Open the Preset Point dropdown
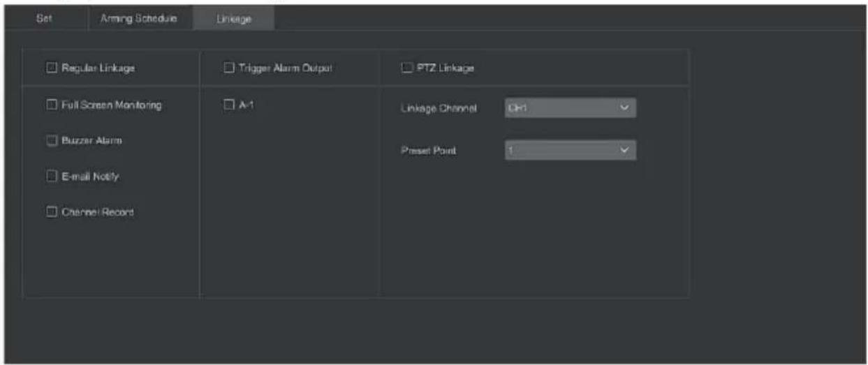868x365 pixels. pos(570,150)
